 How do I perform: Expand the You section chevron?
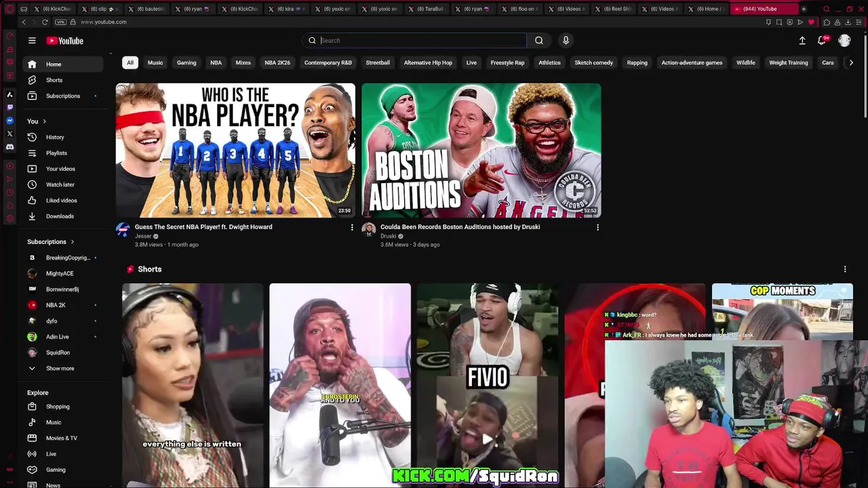coord(44,121)
